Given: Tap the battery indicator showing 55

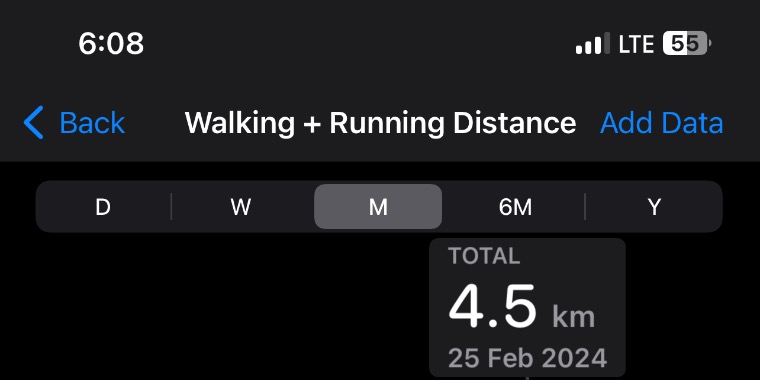Looking at the screenshot, I should (x=686, y=44).
